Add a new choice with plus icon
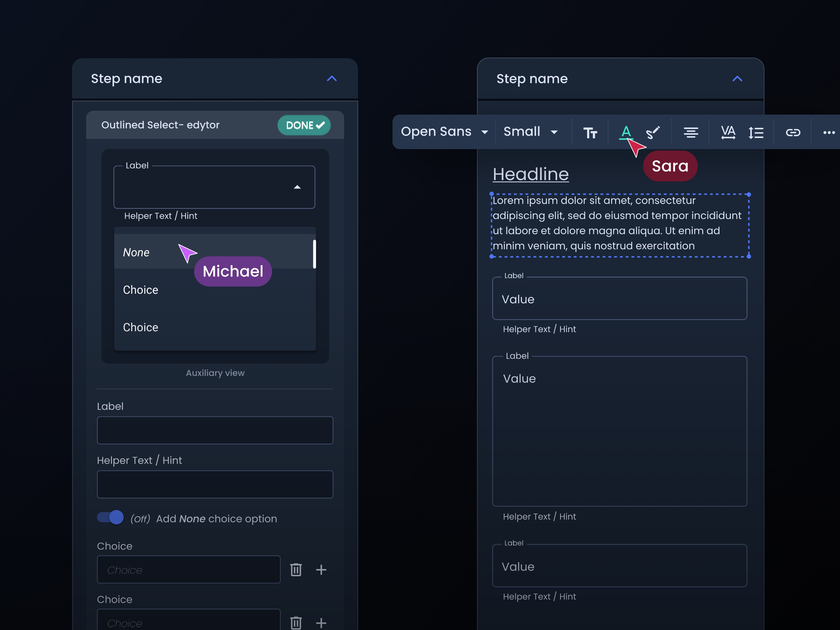Screen dimensions: 840x630 (x=321, y=570)
